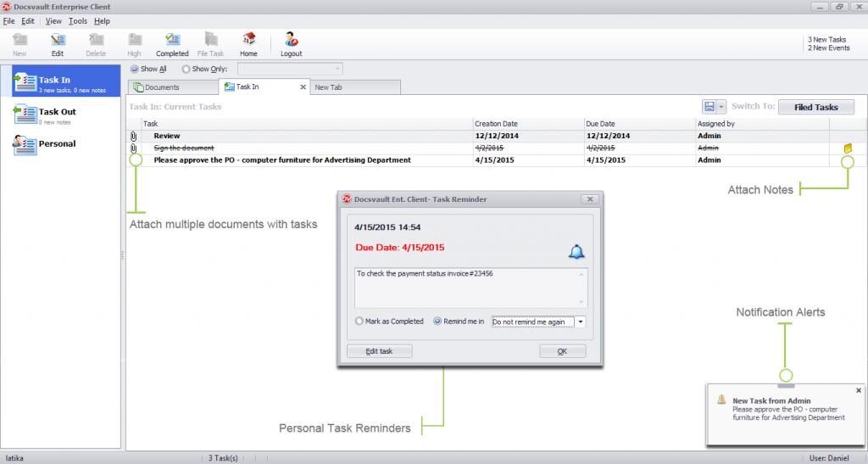Select Personal tasks in sidebar
The width and height of the screenshot is (868, 464).
tap(57, 144)
